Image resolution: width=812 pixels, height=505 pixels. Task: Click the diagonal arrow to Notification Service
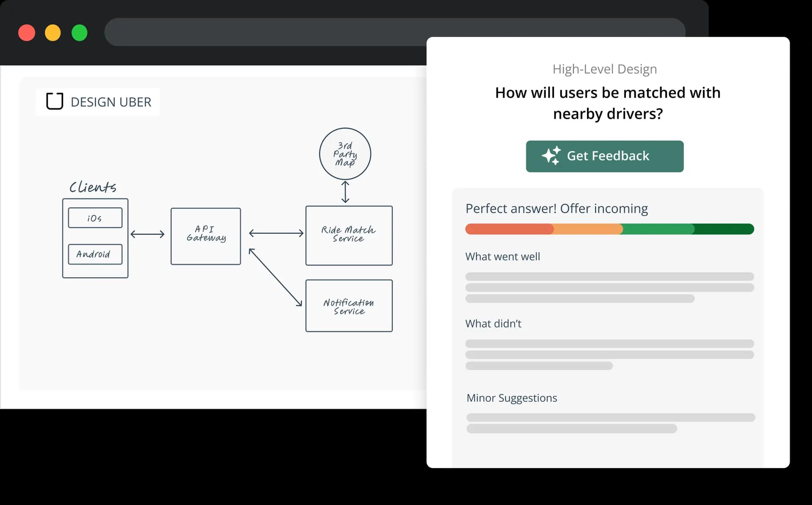(275, 277)
